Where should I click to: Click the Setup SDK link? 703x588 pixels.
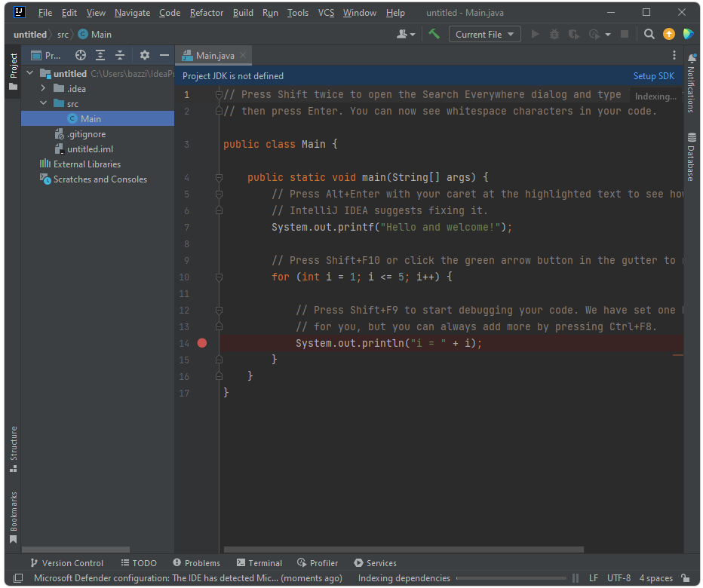click(x=653, y=76)
